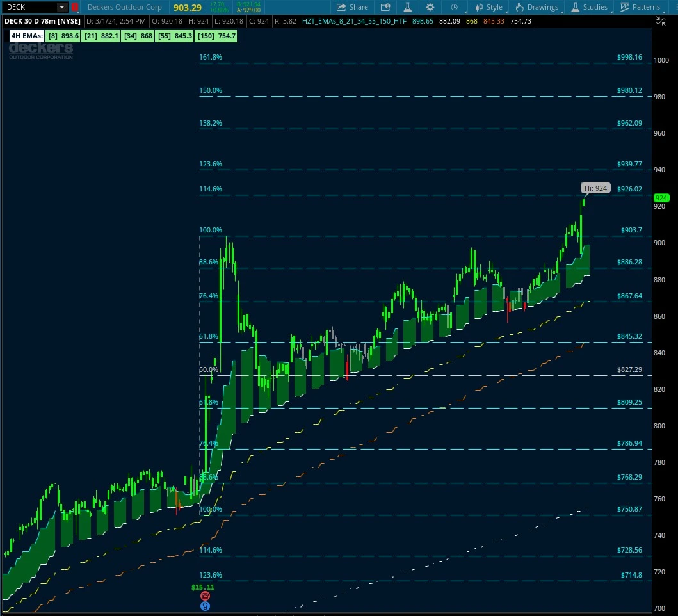
Task: Click the O: 920.18 open value
Action: pos(167,21)
